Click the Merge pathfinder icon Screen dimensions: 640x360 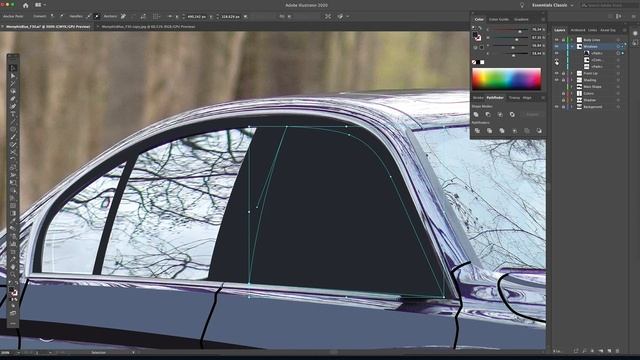(502, 131)
